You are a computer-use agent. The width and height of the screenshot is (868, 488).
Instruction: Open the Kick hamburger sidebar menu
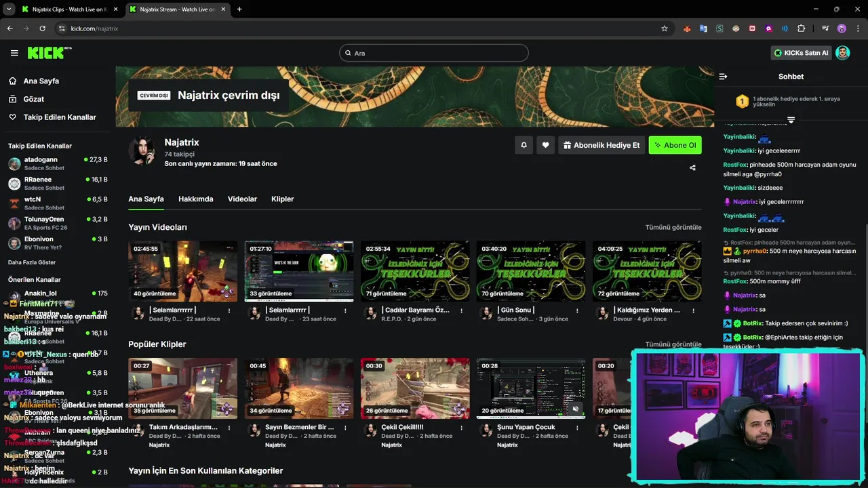[14, 53]
